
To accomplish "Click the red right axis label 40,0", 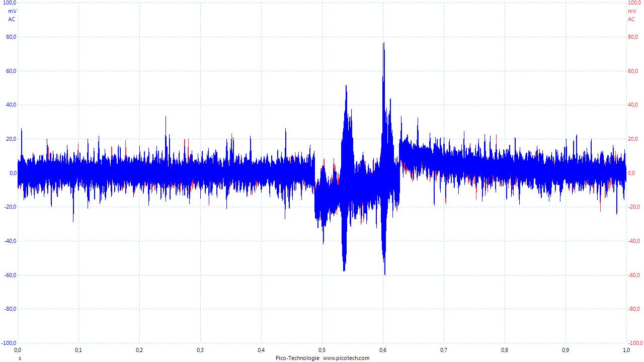I will tap(633, 105).
